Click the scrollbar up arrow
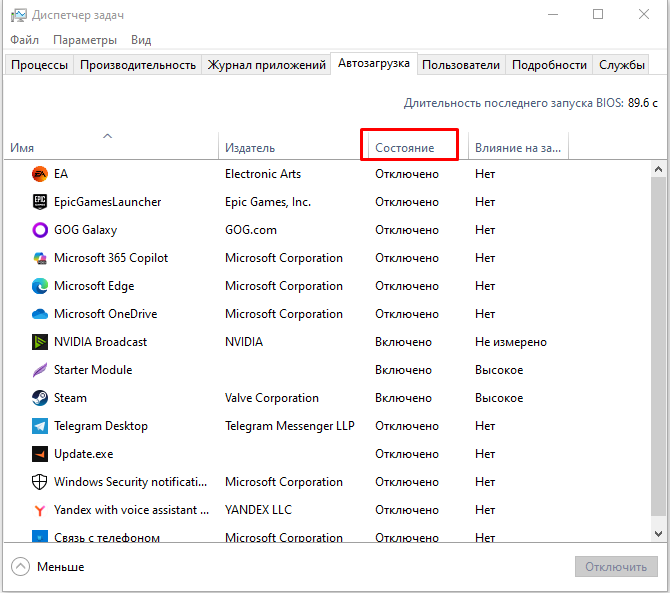The height and width of the screenshot is (593, 670). click(658, 169)
